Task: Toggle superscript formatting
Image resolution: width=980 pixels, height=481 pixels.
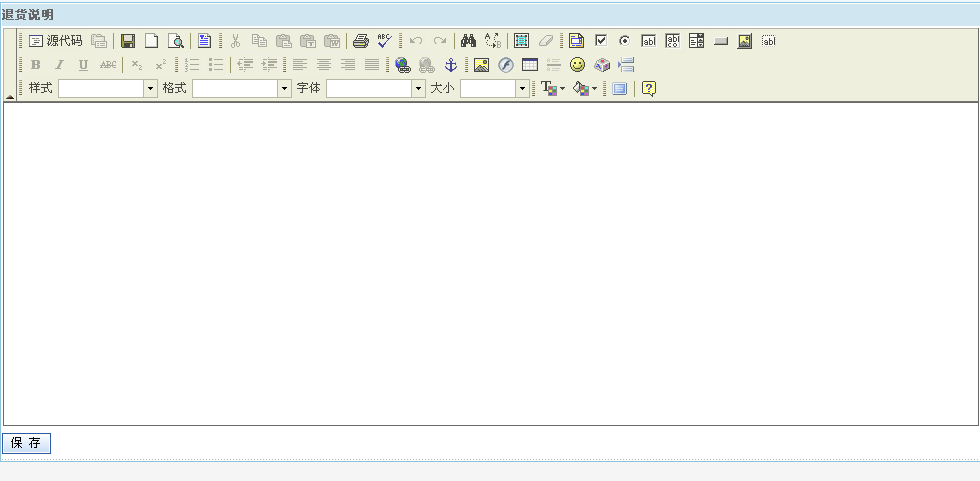Action: pyautogui.click(x=161, y=64)
